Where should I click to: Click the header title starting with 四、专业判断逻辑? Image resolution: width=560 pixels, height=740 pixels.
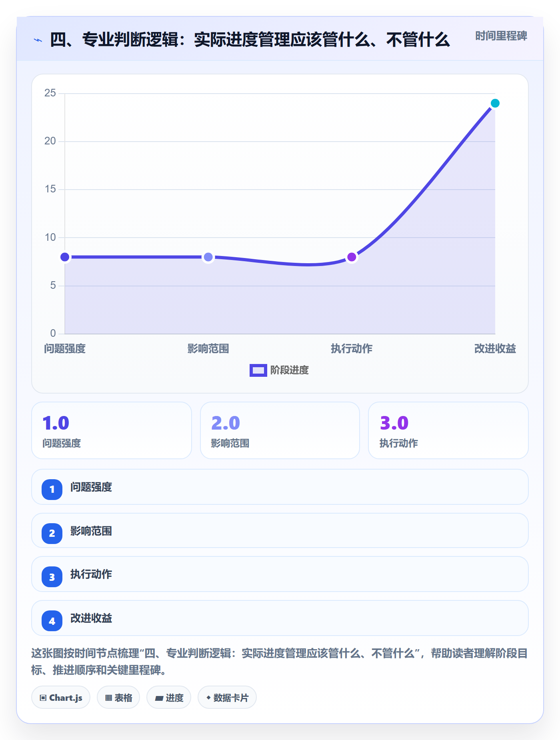pyautogui.click(x=250, y=40)
